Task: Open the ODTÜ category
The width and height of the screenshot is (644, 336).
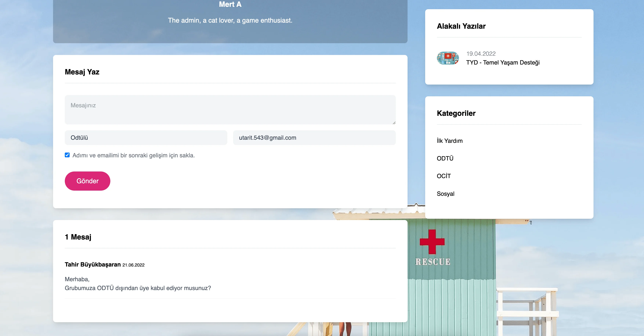Action: click(x=445, y=158)
